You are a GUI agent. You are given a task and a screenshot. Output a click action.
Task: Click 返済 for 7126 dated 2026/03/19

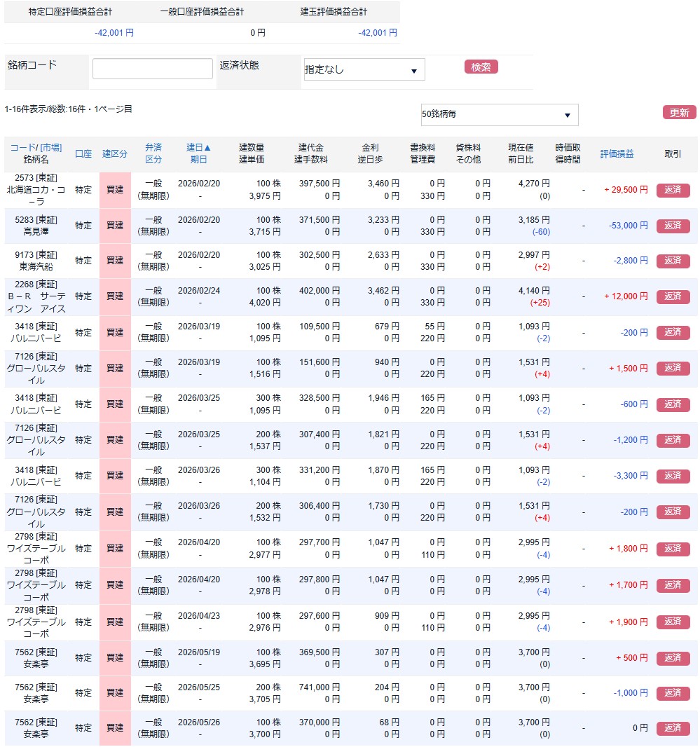pyautogui.click(x=673, y=368)
